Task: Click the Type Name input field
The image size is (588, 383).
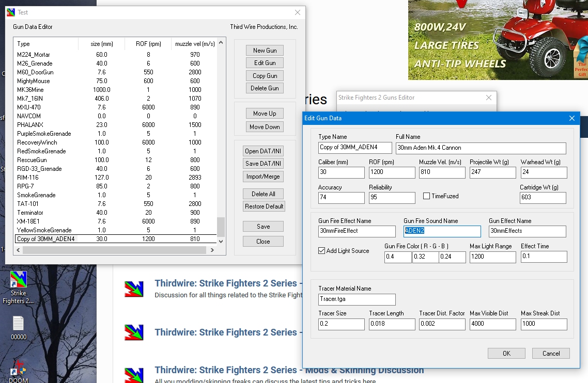Action: [355, 148]
